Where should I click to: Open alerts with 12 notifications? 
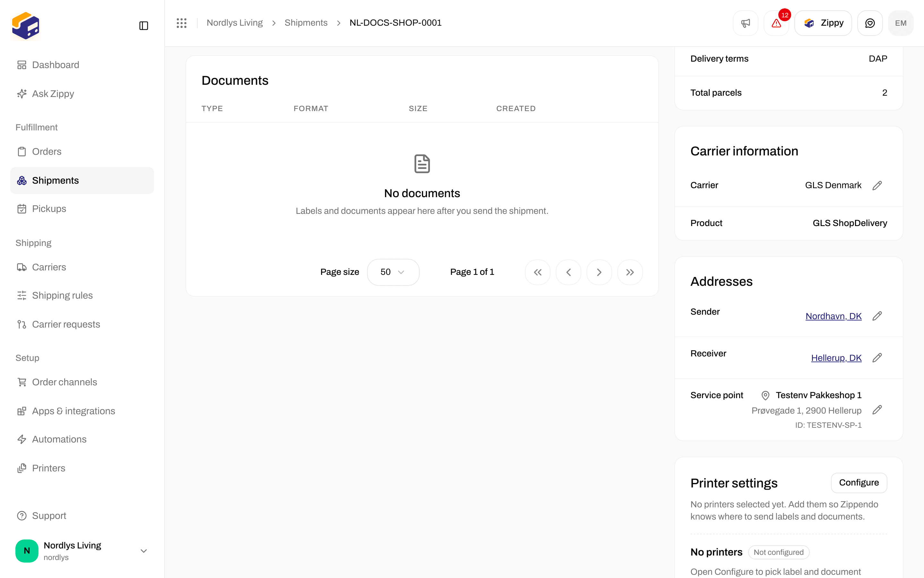776,23
